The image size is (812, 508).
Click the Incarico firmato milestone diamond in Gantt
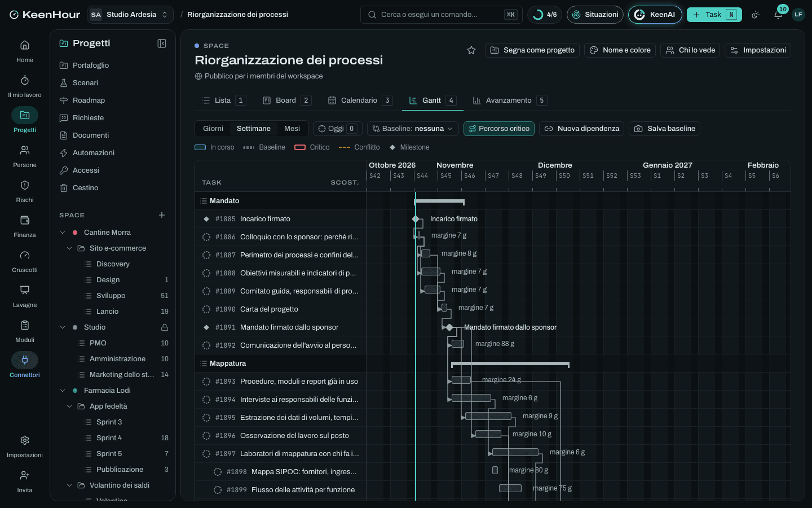click(x=416, y=219)
